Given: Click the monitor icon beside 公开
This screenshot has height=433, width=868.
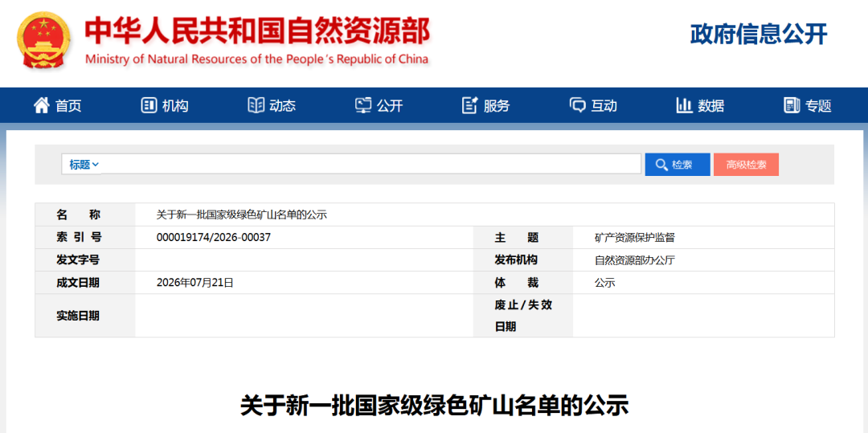Looking at the screenshot, I should click(x=363, y=105).
